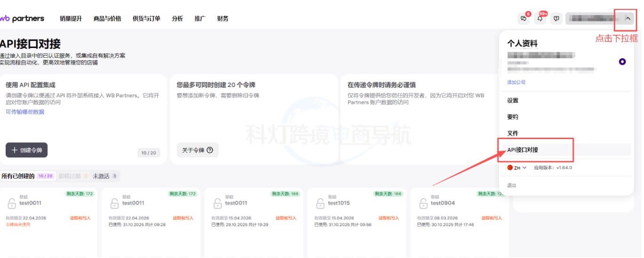Open the 分析 menu
Viewport: 644px width, 258px height.
pyautogui.click(x=177, y=19)
